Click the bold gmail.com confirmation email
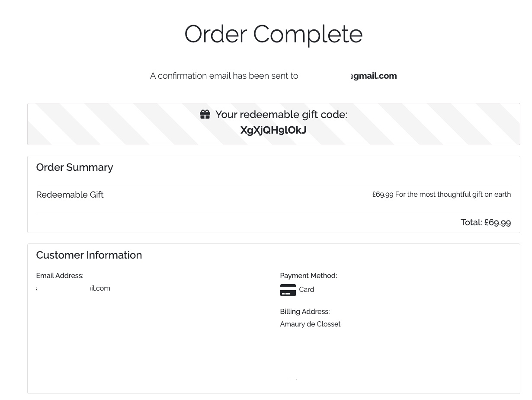Screen dimensions: 532x400 [x=374, y=76]
